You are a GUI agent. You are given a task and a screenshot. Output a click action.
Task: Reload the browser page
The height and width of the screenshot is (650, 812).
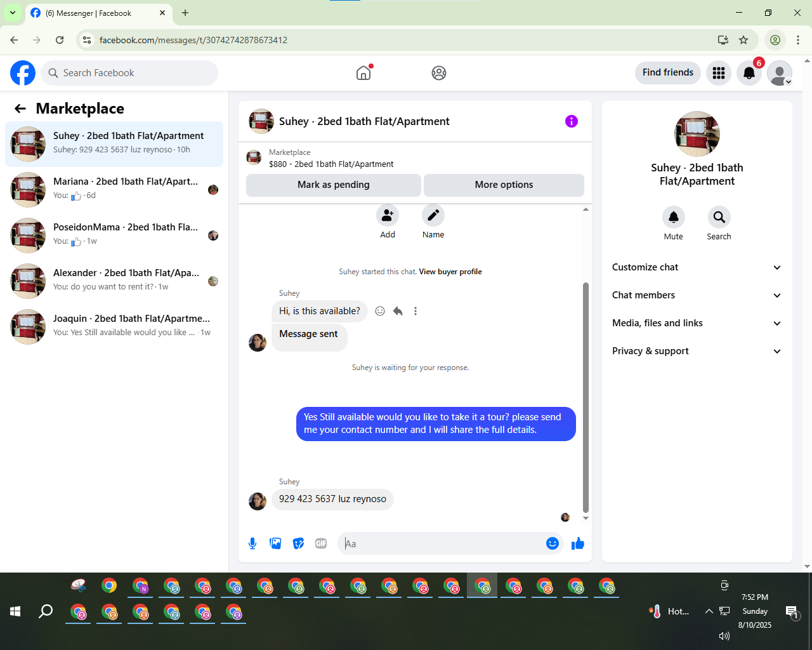(x=60, y=40)
